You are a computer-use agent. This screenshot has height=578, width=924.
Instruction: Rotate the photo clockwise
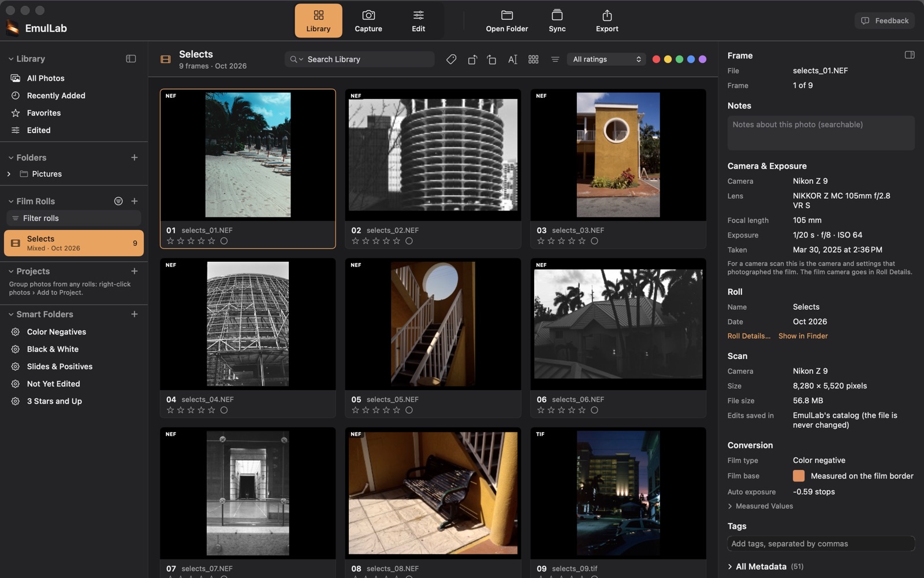click(491, 59)
